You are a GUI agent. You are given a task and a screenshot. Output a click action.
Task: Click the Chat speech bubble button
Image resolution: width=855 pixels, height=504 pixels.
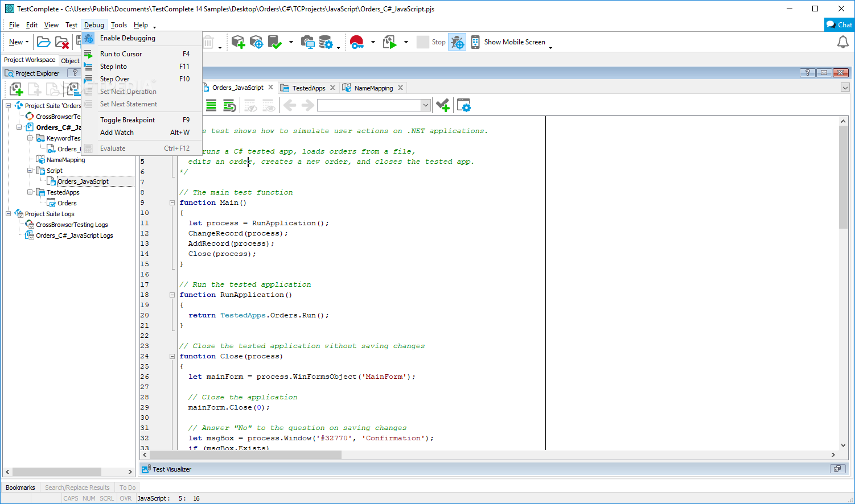coord(840,24)
